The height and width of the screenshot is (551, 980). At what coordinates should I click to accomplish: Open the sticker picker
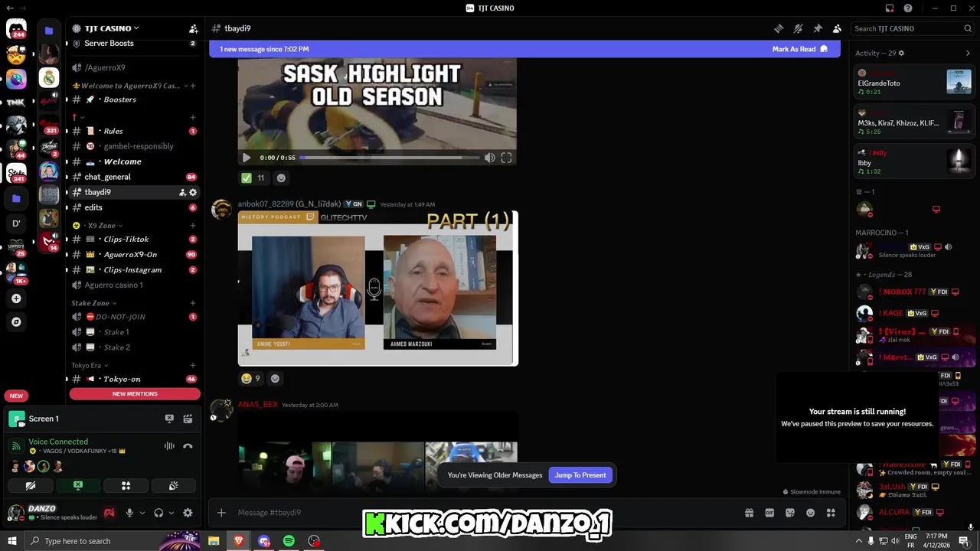point(790,513)
